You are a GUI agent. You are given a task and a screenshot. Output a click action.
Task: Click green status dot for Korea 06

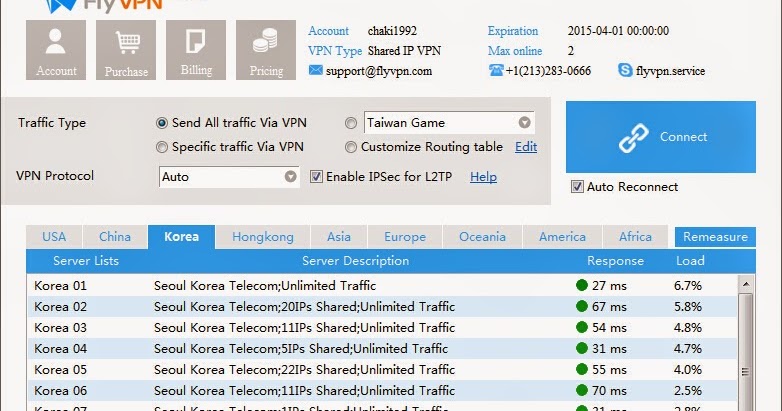tap(582, 390)
